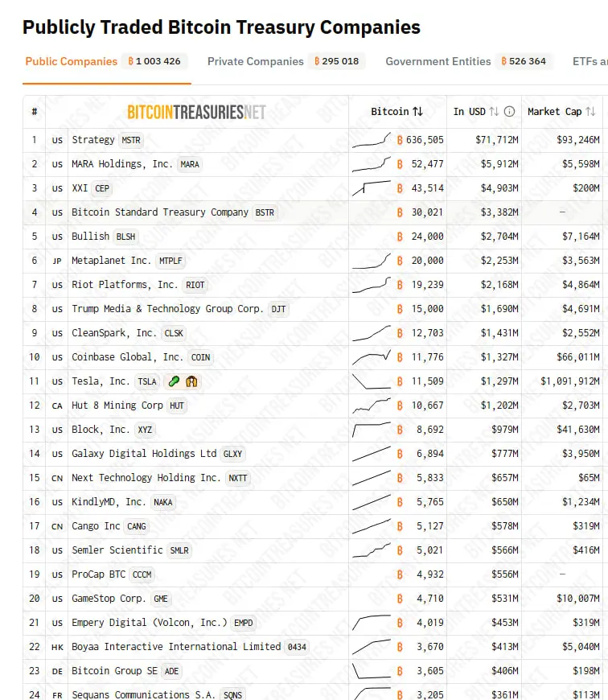Click the CANG ticker badge
The width and height of the screenshot is (608, 700).
click(x=137, y=526)
